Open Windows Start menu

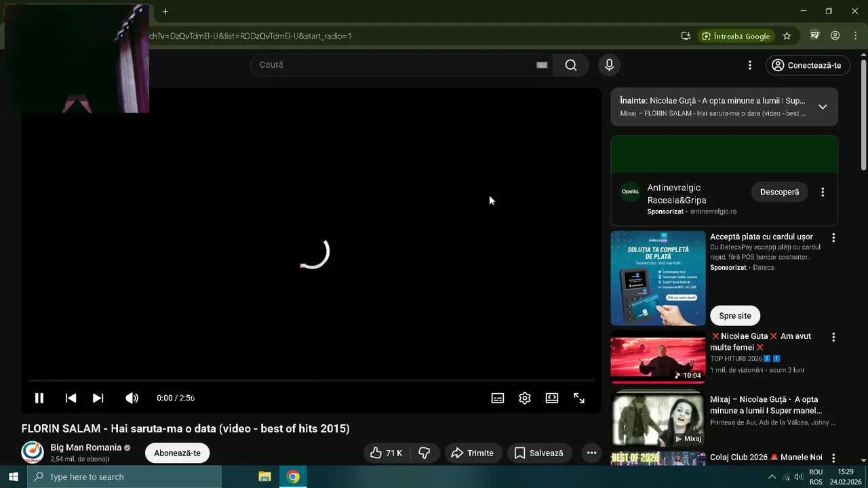click(x=13, y=476)
